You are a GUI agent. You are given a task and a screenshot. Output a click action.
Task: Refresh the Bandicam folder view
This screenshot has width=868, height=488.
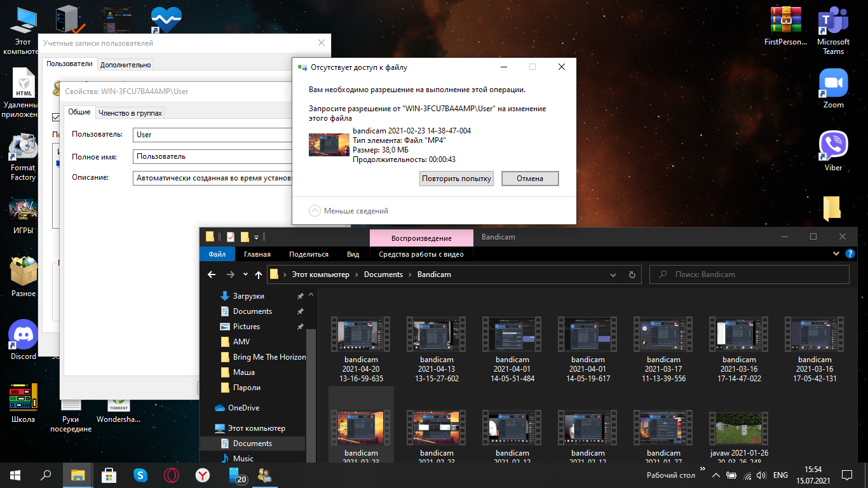(x=632, y=274)
